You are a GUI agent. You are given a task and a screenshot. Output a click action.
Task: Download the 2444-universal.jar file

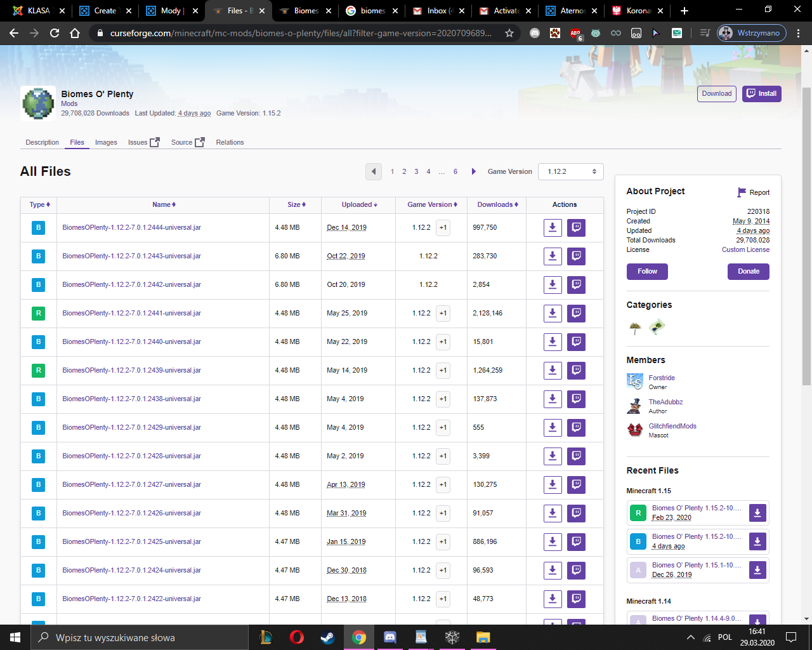click(x=553, y=227)
